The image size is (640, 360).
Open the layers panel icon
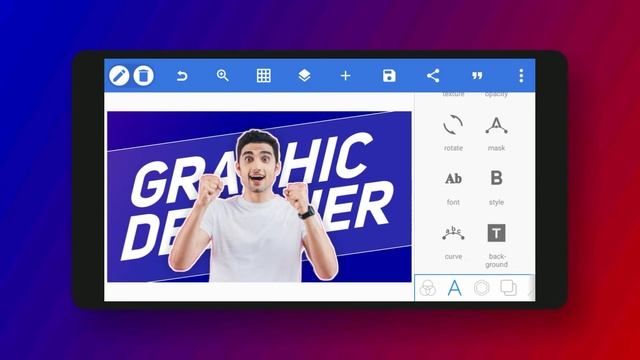(304, 76)
